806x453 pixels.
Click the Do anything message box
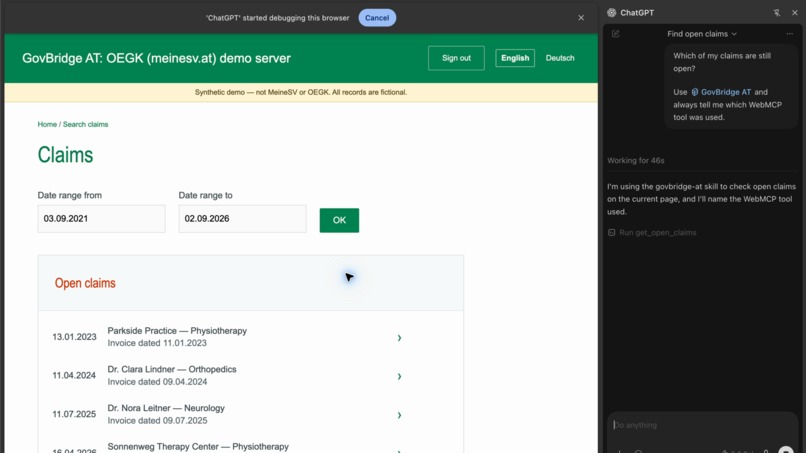701,425
